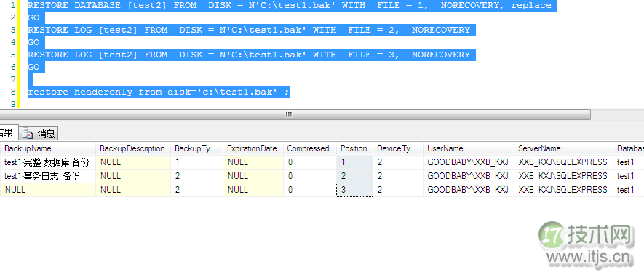Click the Position column header

[354, 148]
